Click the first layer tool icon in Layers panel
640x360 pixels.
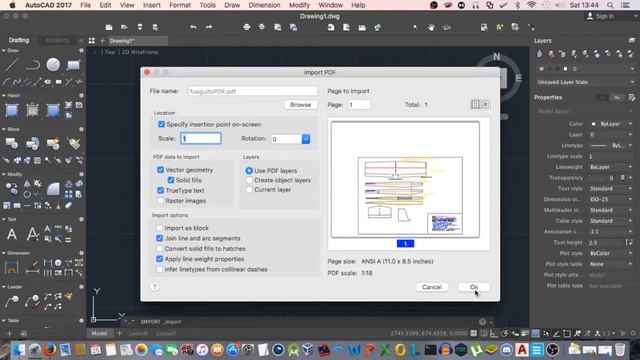(x=540, y=54)
